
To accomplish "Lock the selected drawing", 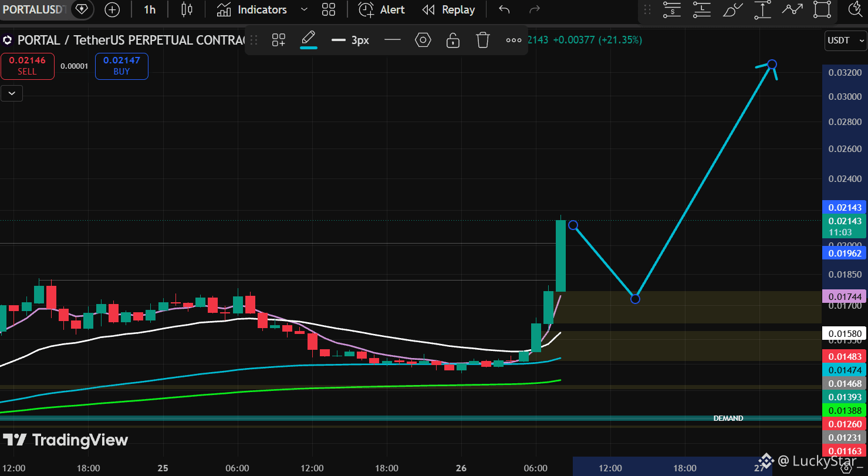I will click(452, 40).
